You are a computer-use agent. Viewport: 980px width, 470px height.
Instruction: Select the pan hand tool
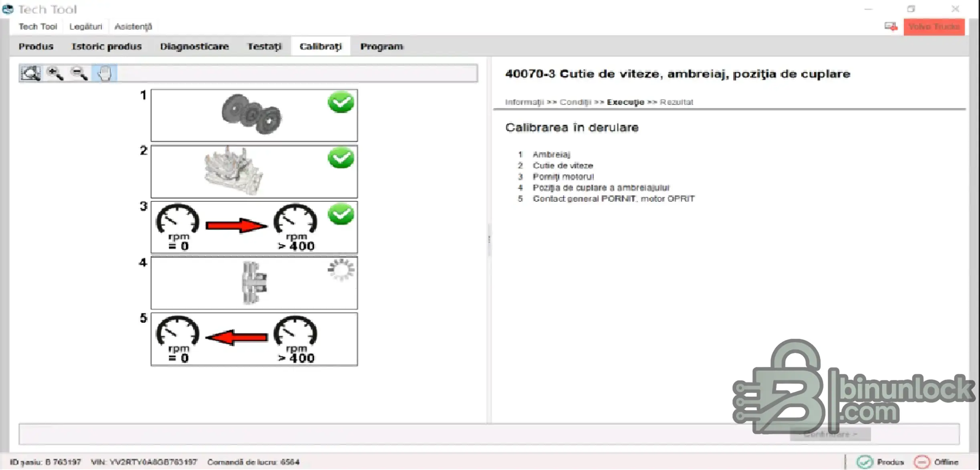[x=104, y=74]
